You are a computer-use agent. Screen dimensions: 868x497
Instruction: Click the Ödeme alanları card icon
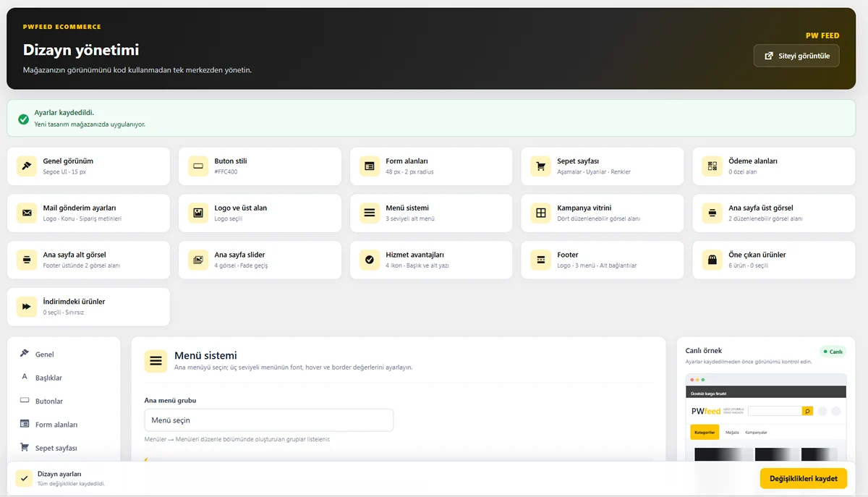712,166
